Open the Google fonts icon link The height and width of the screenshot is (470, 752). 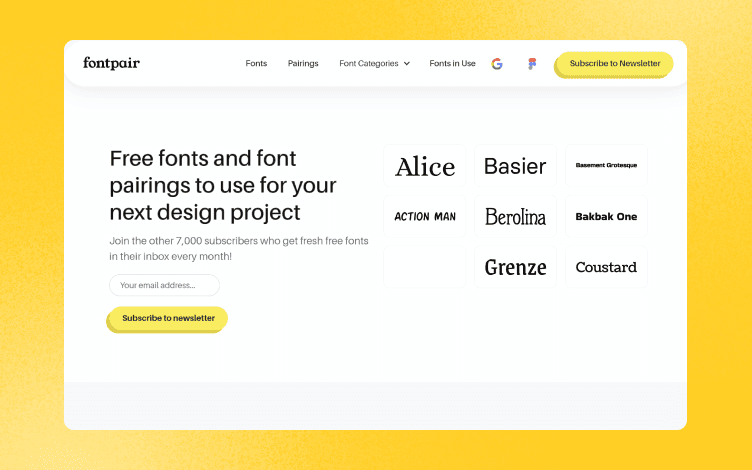tap(497, 64)
